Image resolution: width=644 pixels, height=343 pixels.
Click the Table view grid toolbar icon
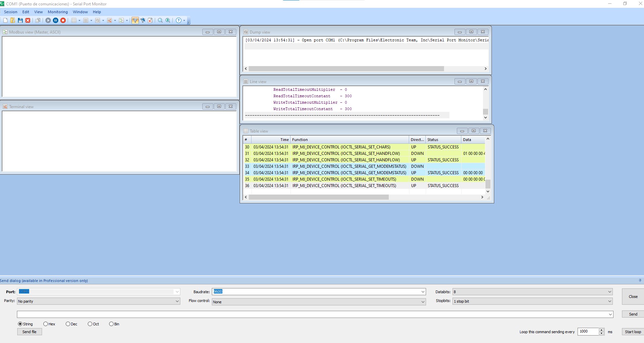point(74,20)
